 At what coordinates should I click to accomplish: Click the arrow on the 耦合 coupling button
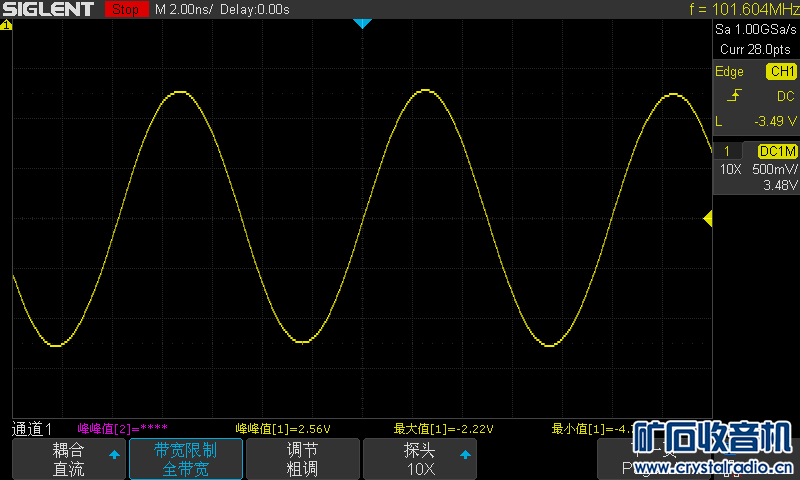(x=114, y=454)
